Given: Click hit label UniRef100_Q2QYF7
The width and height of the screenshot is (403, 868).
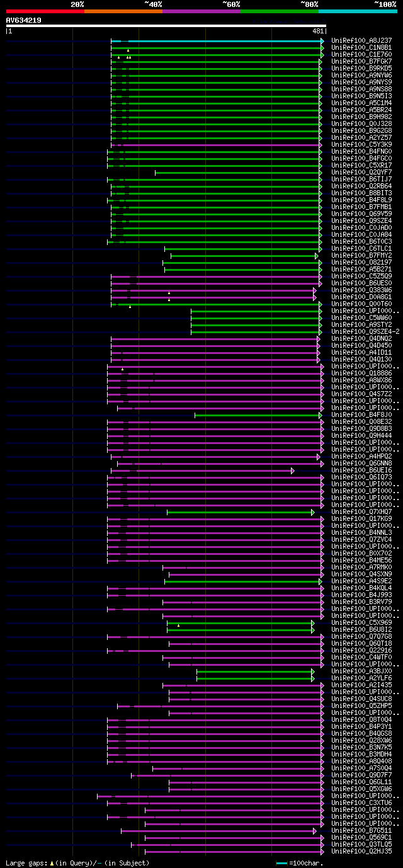Looking at the screenshot, I should click(x=361, y=172).
